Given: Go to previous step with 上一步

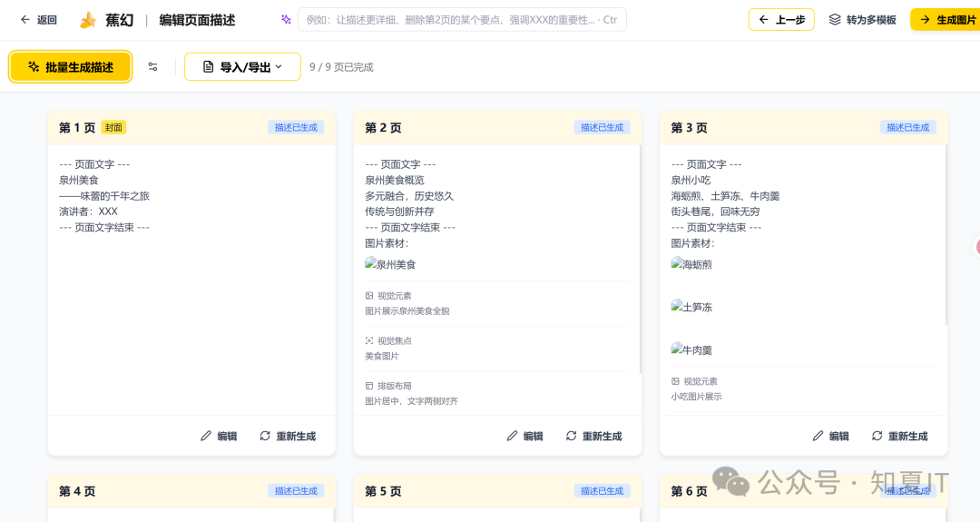Looking at the screenshot, I should [x=781, y=20].
